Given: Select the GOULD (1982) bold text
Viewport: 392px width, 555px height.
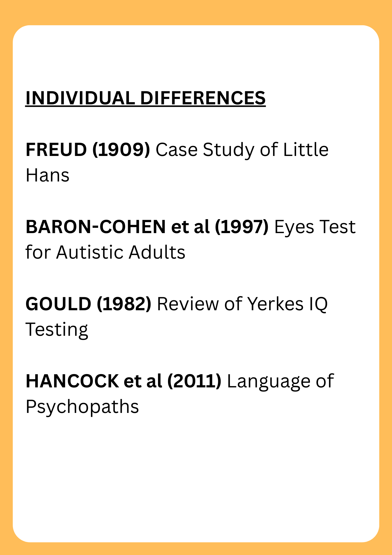Looking at the screenshot, I should click(88, 304).
